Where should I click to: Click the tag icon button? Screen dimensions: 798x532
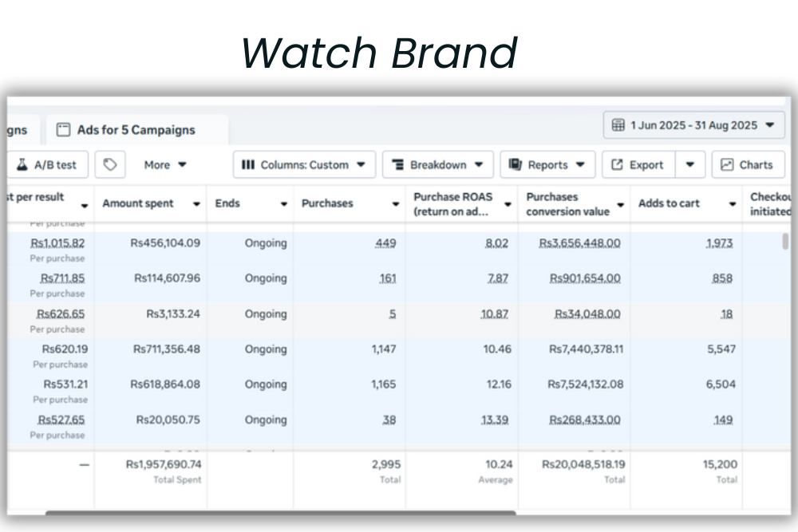coord(110,164)
